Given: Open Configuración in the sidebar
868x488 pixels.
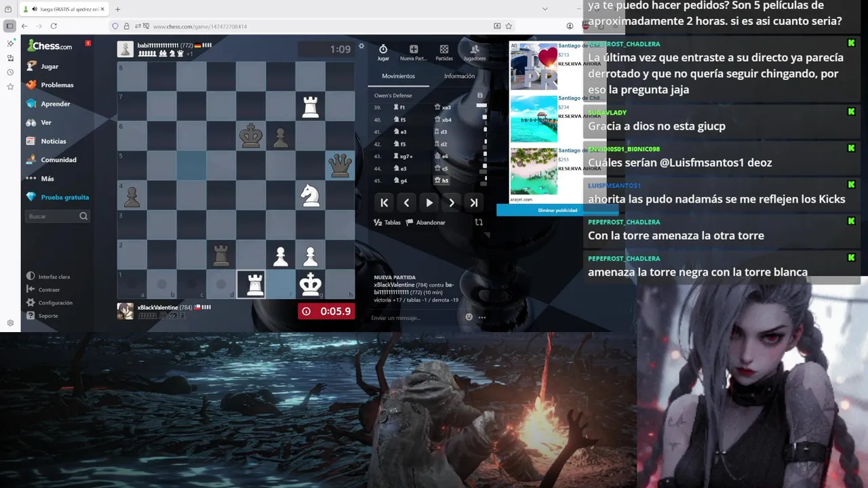Looking at the screenshot, I should click(49, 302).
